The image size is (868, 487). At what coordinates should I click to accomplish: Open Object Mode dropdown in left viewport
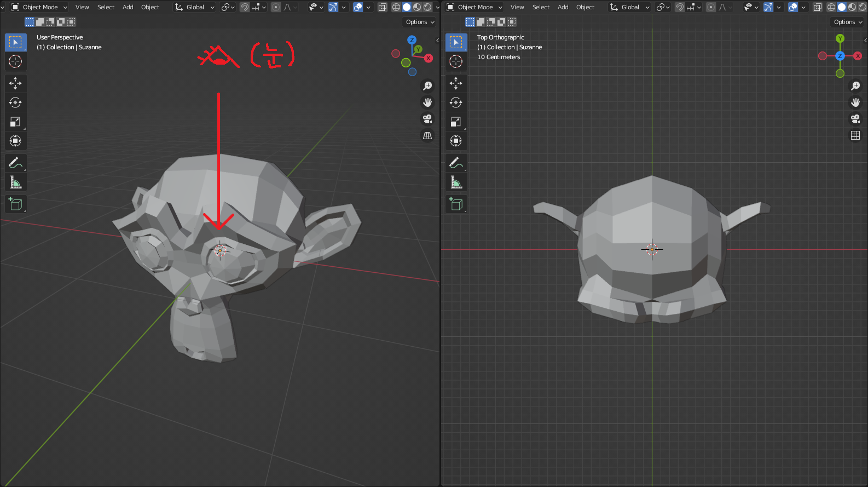[x=39, y=7]
